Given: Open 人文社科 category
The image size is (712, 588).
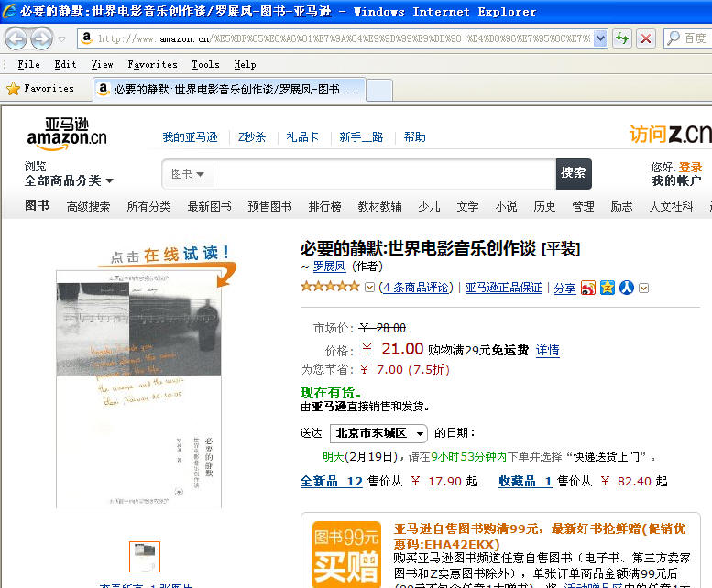Looking at the screenshot, I should pyautogui.click(x=671, y=207).
